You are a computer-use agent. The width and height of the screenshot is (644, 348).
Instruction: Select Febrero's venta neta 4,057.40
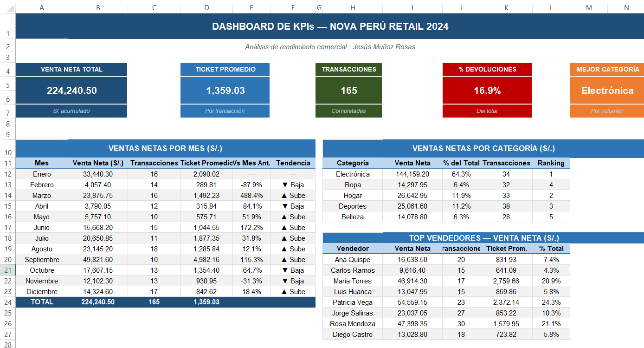click(x=98, y=185)
